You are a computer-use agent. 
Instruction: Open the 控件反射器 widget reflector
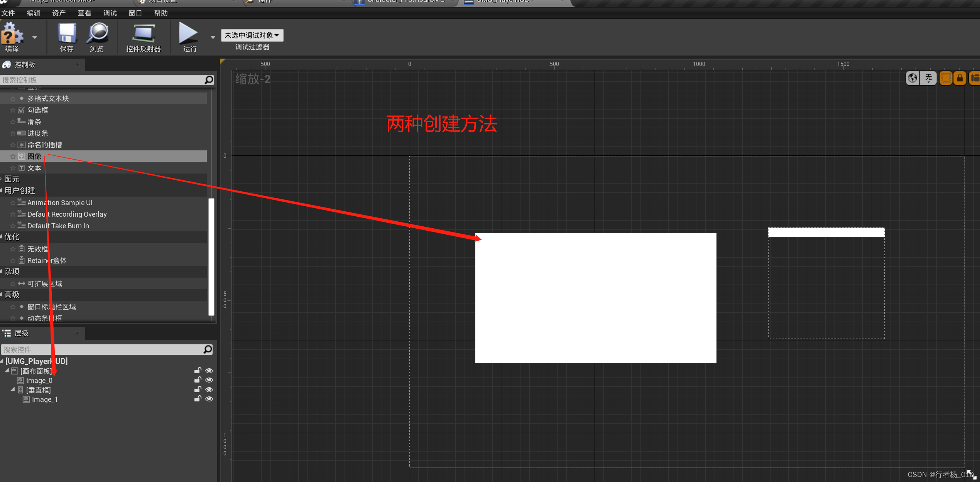tap(143, 34)
